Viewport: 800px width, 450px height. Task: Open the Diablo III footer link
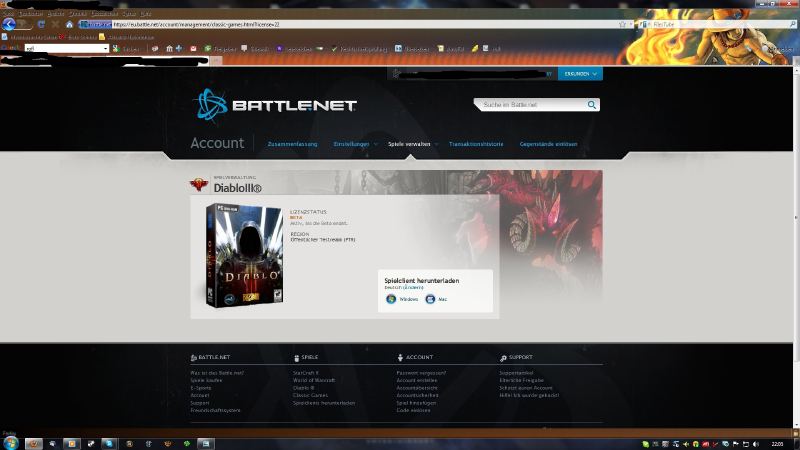303,388
